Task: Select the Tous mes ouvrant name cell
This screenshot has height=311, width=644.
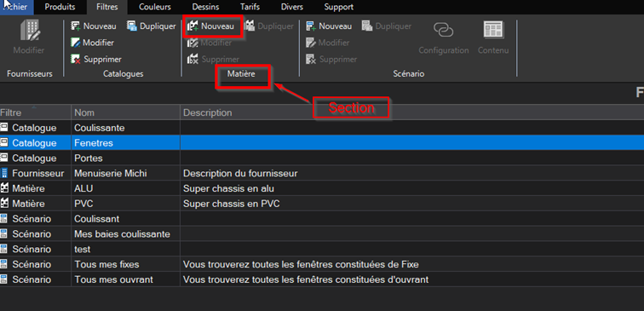Action: 126,279
